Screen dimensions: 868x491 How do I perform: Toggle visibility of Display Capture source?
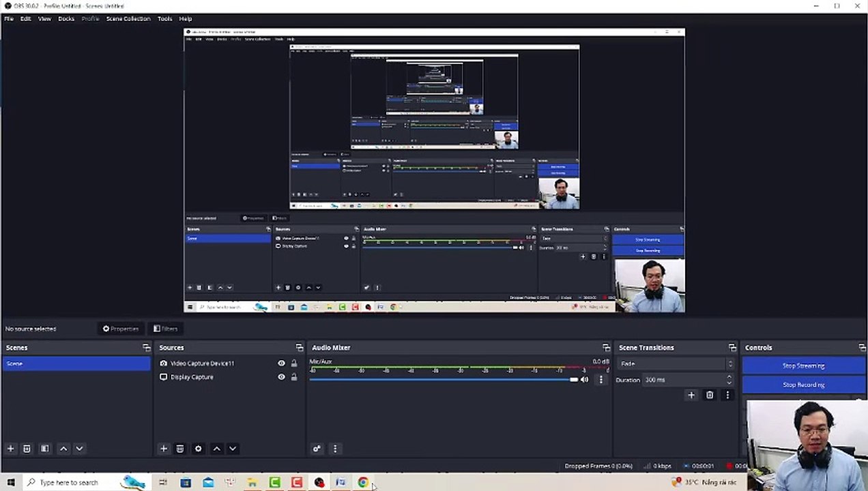pos(281,377)
